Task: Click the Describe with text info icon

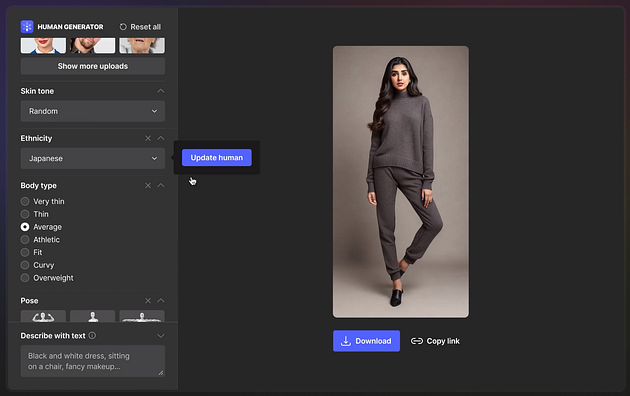Action: (x=92, y=335)
